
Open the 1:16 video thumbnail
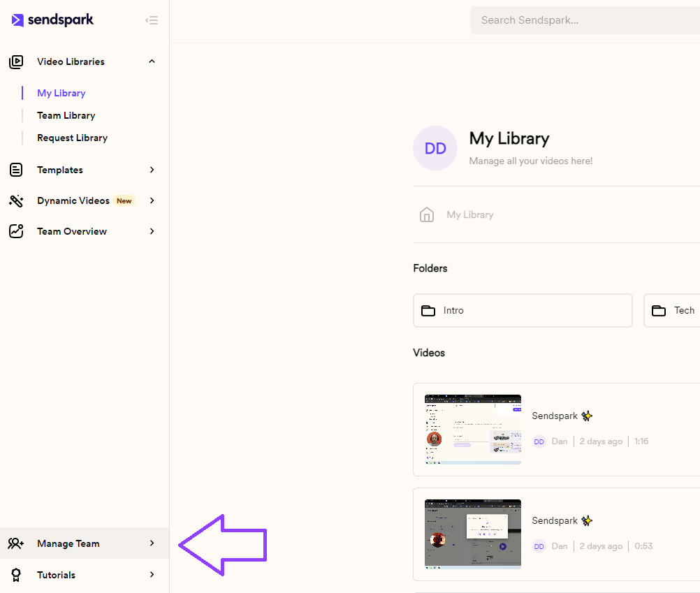473,430
